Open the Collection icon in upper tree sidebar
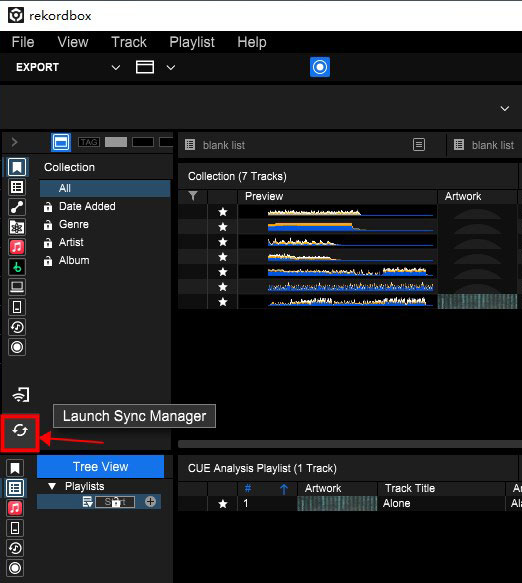Screen dimensions: 522x583 point(17,167)
